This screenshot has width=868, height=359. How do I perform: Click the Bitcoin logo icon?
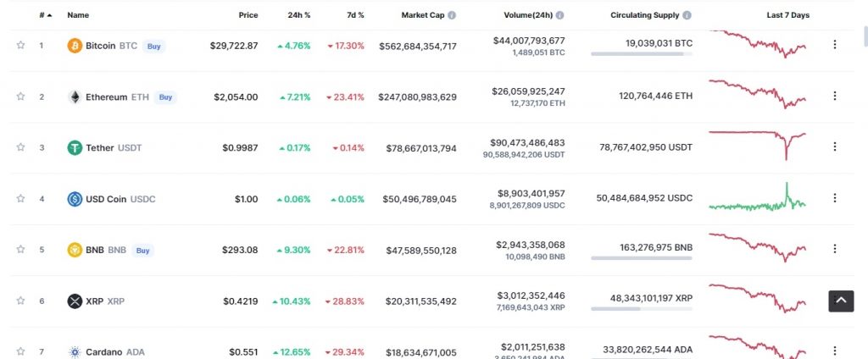[75, 46]
